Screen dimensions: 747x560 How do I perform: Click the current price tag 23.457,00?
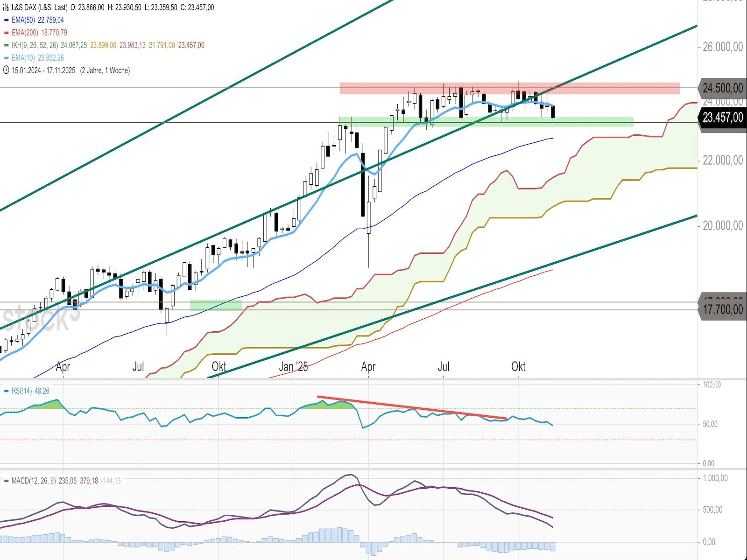coord(722,117)
